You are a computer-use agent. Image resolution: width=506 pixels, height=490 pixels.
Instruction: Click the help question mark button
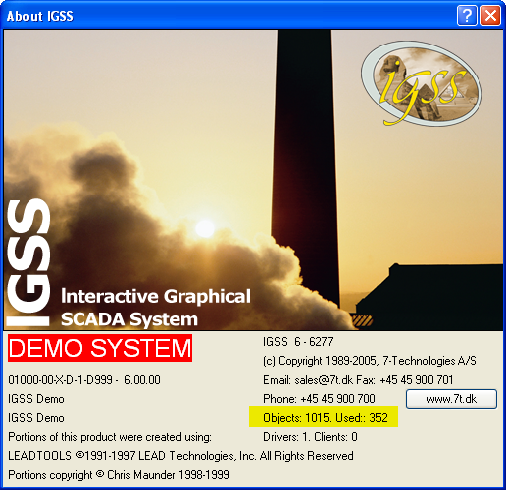point(467,15)
